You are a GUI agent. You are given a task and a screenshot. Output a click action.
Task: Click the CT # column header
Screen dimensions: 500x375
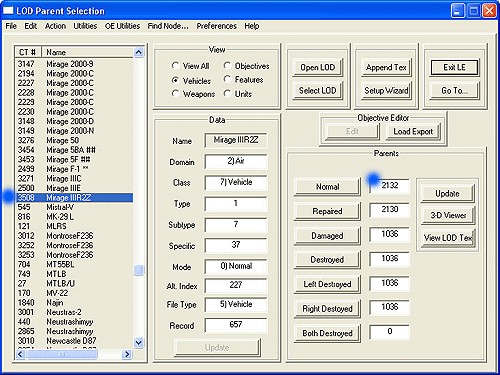(x=28, y=52)
